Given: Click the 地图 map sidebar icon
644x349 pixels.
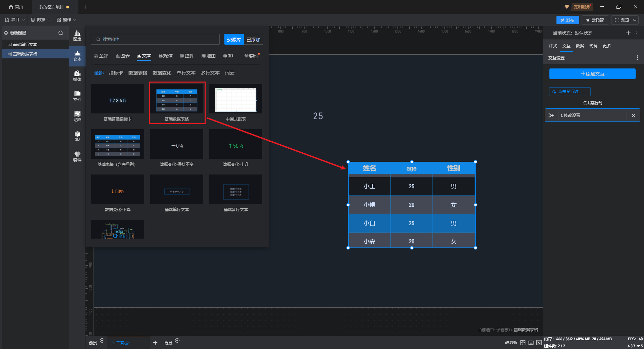Looking at the screenshot, I should [77, 116].
